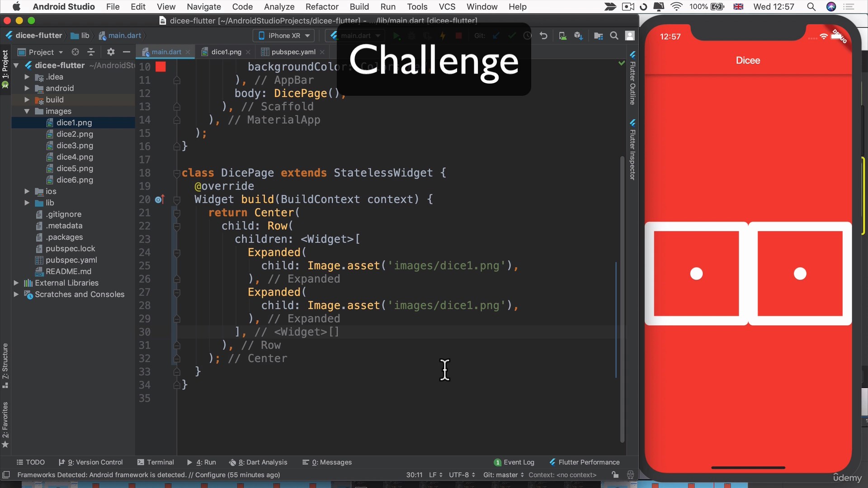Open the Structure side tab
Screen dimensions: 868x488
(5, 366)
